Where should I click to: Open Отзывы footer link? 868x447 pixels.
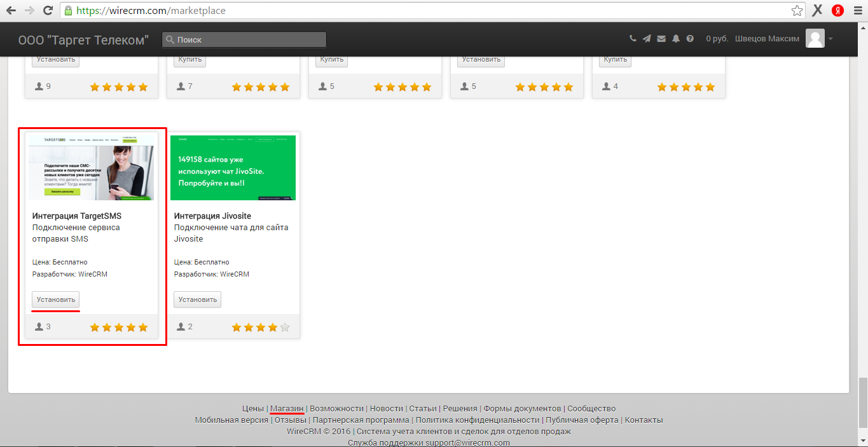[291, 420]
